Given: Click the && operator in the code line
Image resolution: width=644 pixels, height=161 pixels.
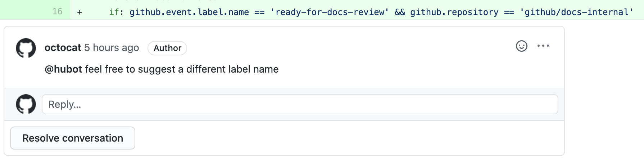Looking at the screenshot, I should click(x=400, y=12).
